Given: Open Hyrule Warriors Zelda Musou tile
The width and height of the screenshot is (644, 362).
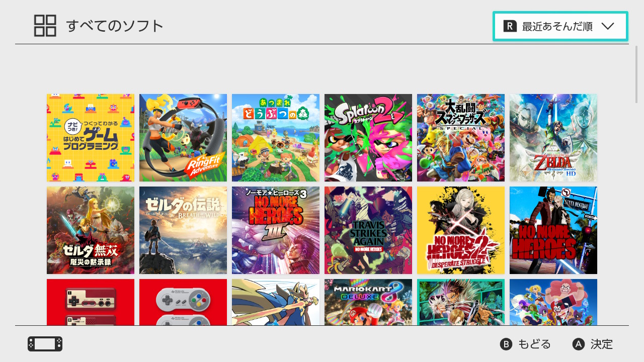Looking at the screenshot, I should point(91,230).
